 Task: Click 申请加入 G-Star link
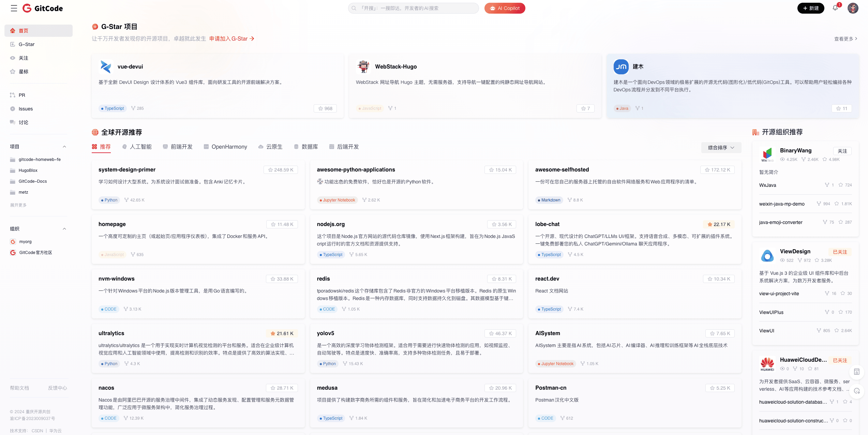231,39
